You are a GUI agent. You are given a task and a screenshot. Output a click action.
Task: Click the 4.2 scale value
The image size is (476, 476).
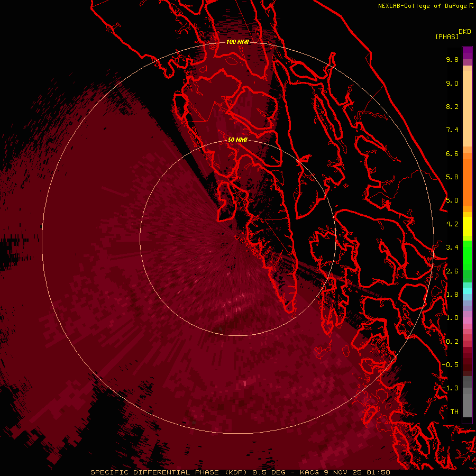tap(452, 224)
